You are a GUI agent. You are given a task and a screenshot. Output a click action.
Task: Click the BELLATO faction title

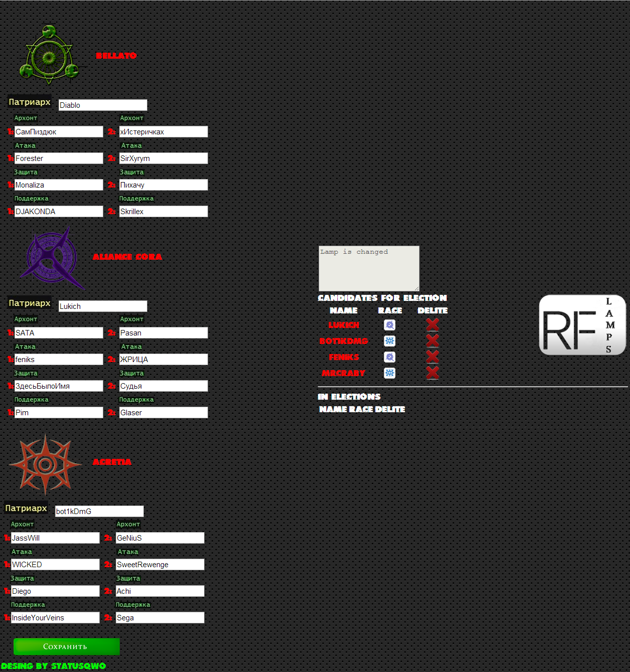point(116,56)
